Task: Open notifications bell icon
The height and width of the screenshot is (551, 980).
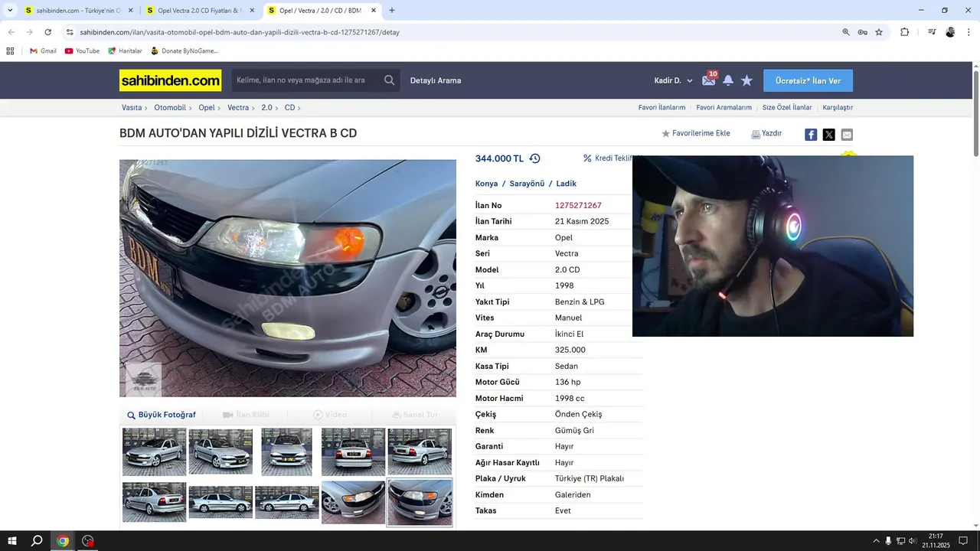Action: (728, 80)
